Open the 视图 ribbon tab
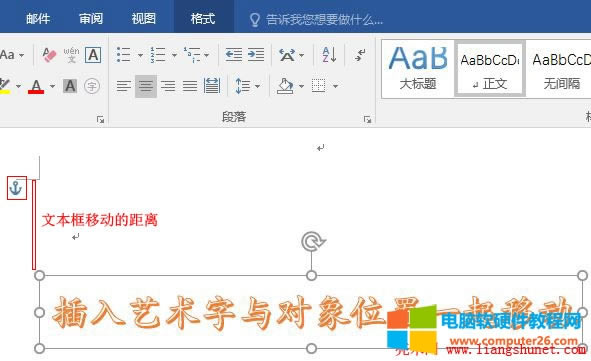 pyautogui.click(x=144, y=18)
